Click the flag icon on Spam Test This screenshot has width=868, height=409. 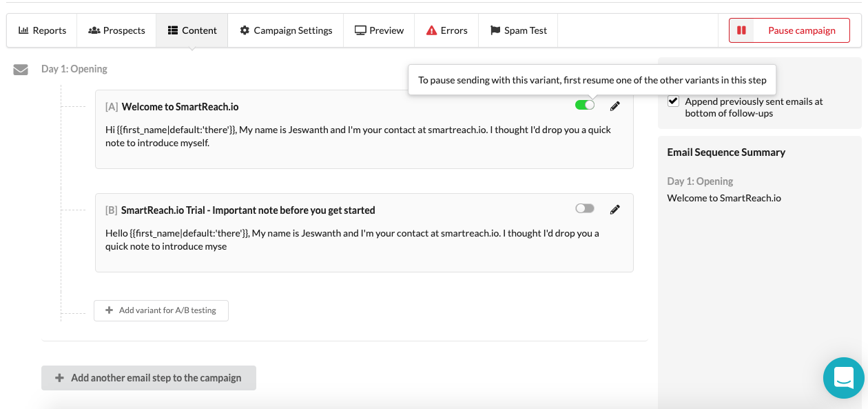tap(495, 30)
